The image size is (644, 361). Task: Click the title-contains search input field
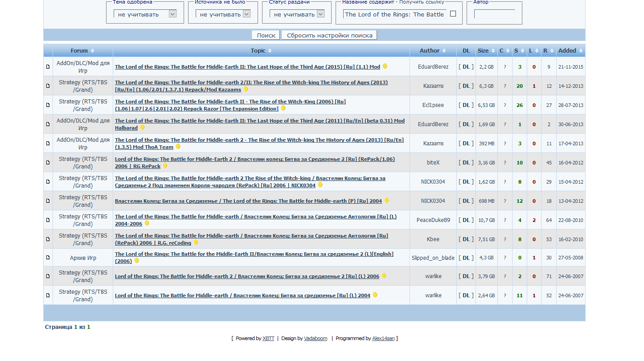pyautogui.click(x=395, y=14)
